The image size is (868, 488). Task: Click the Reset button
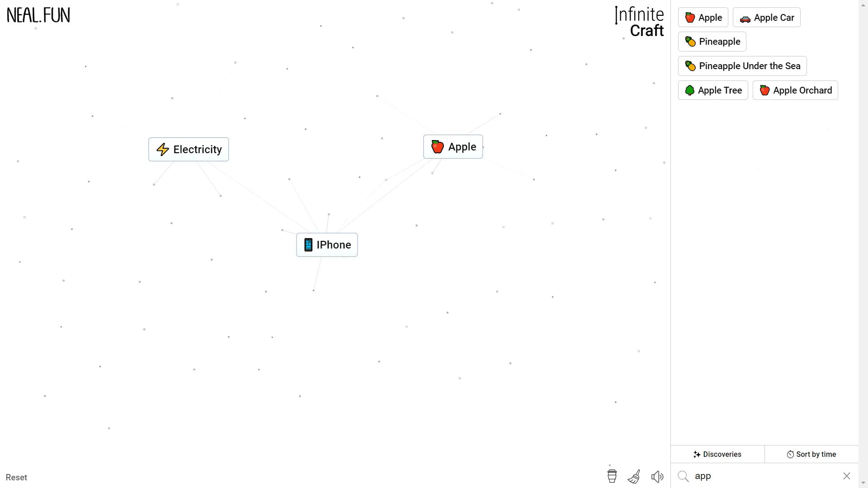(x=16, y=477)
